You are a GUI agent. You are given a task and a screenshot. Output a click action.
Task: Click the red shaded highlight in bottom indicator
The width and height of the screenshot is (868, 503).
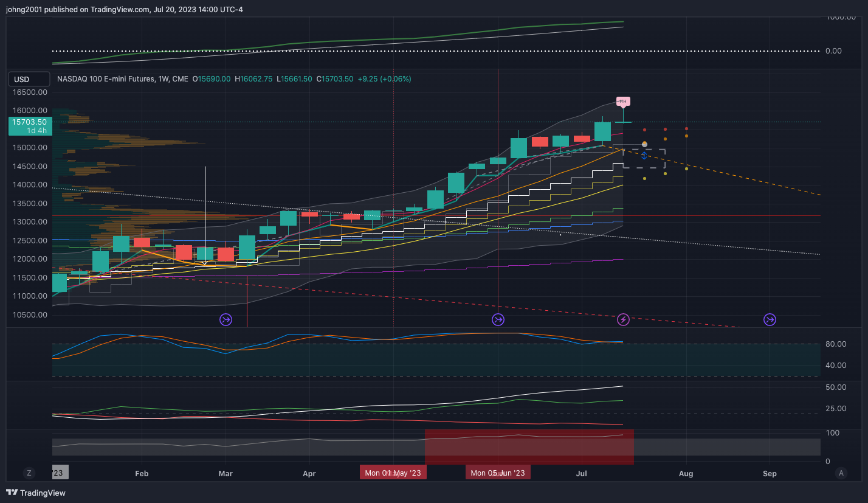pos(529,447)
